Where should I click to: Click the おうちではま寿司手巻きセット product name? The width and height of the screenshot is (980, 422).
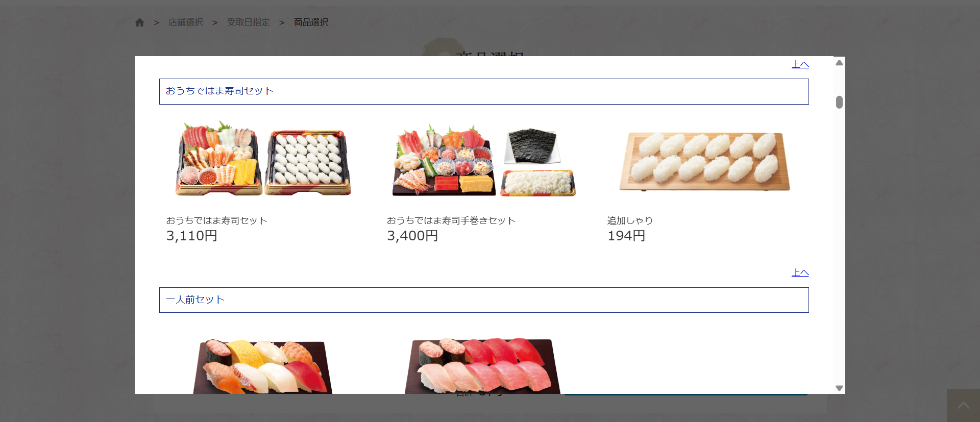[x=451, y=220]
